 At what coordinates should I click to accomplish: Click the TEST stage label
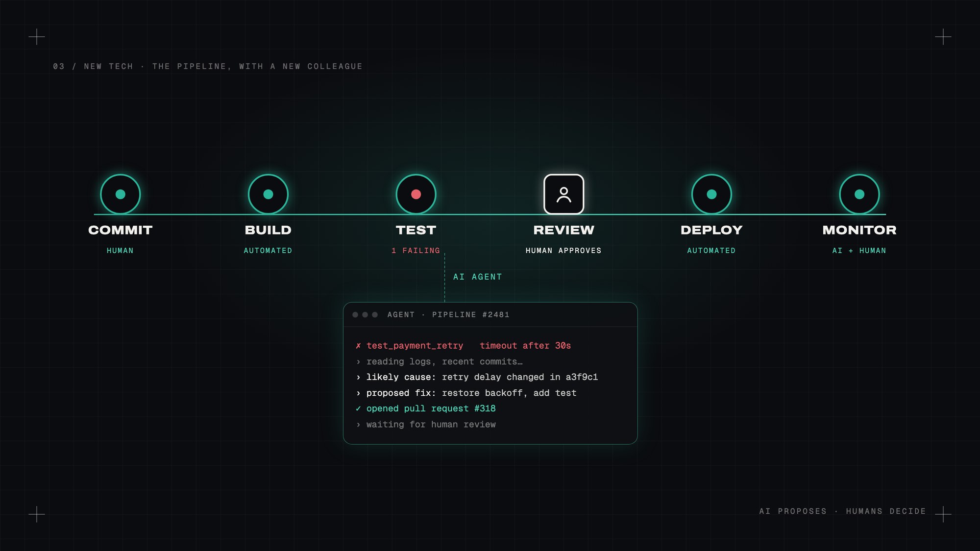[x=416, y=230]
